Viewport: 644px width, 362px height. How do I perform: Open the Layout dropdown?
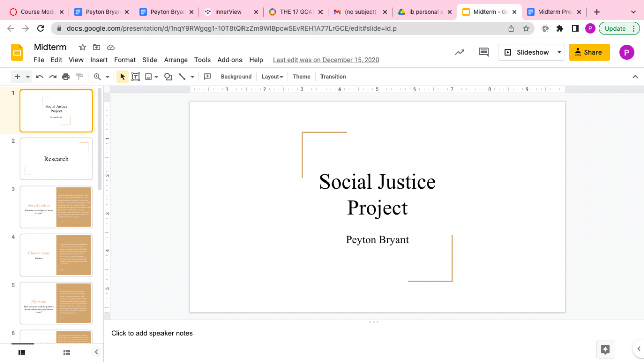point(272,77)
